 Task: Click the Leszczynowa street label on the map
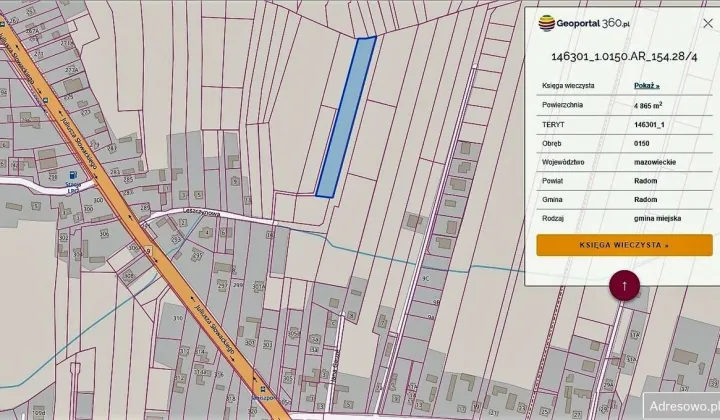tap(201, 213)
